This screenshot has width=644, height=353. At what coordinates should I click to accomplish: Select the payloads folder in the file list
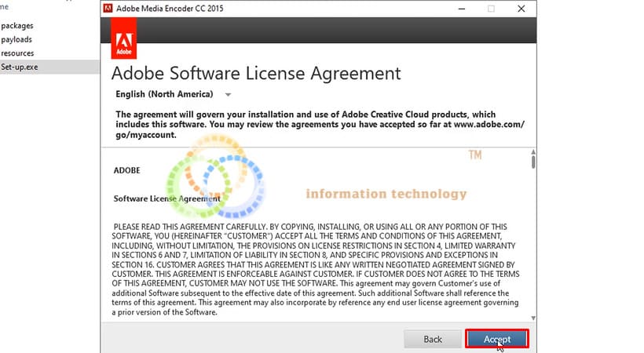point(16,39)
